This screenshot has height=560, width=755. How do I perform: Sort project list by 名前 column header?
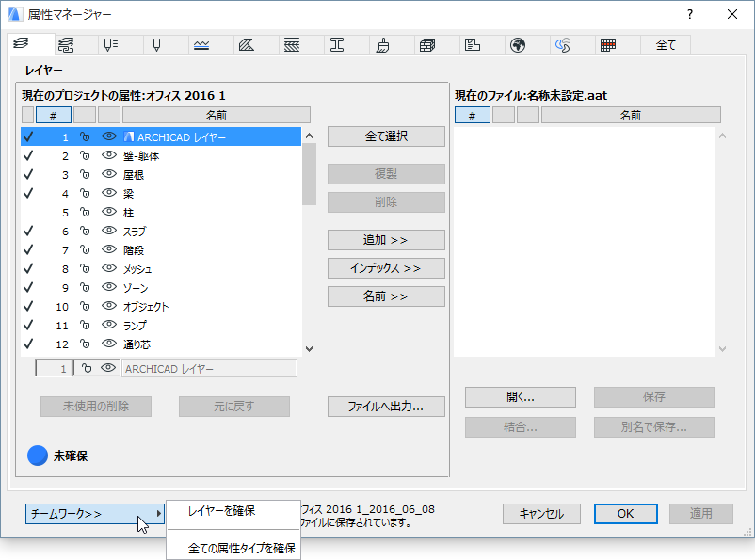point(217,116)
